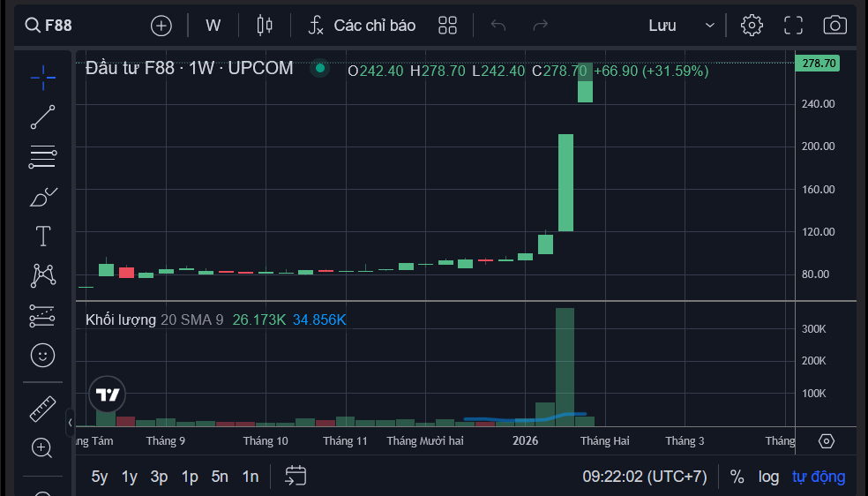Select the crosshair cursor tool
Screen dimensions: 868x496
click(42, 78)
